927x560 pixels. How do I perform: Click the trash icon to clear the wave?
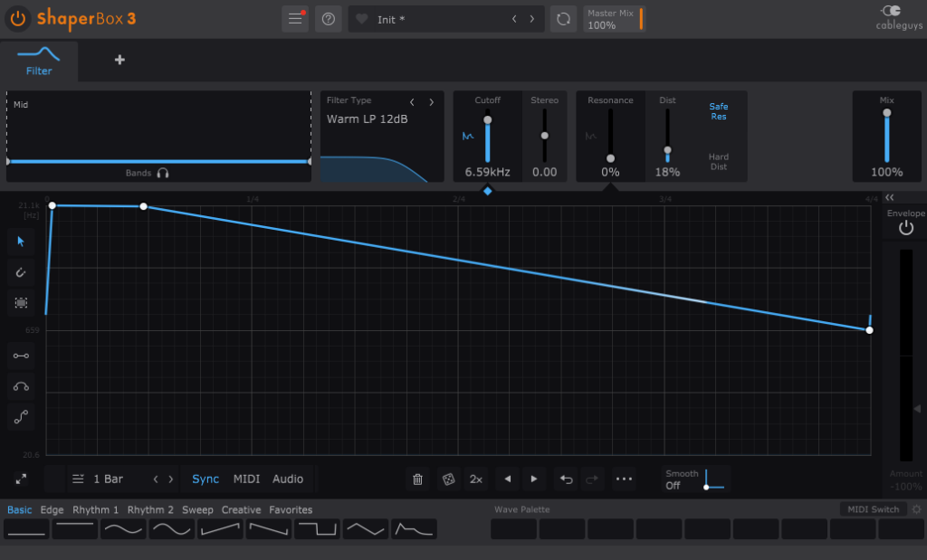(417, 479)
